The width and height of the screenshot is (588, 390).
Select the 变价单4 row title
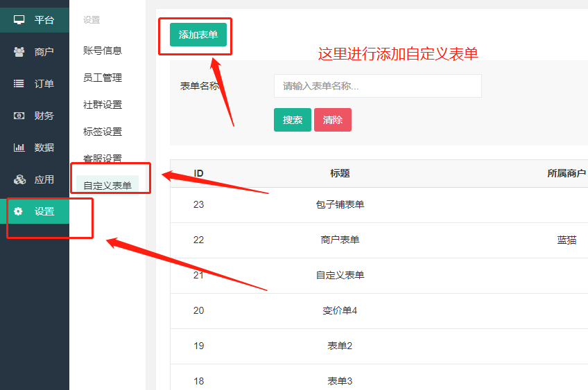point(340,310)
